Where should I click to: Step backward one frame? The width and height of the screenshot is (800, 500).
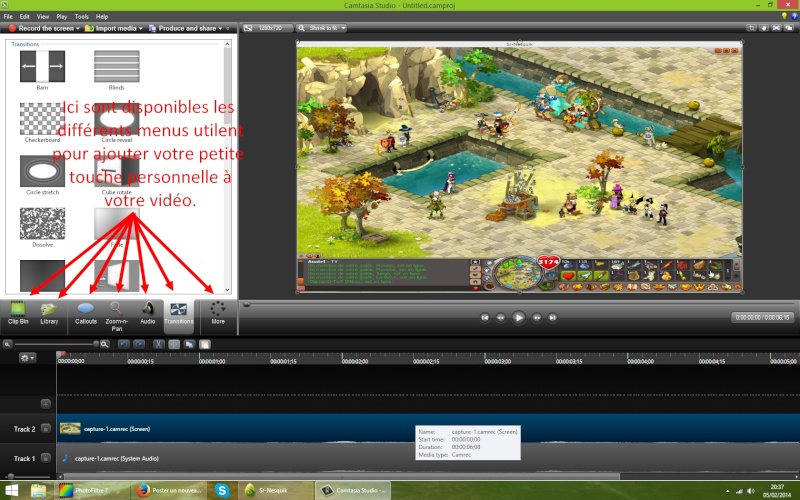(501, 317)
